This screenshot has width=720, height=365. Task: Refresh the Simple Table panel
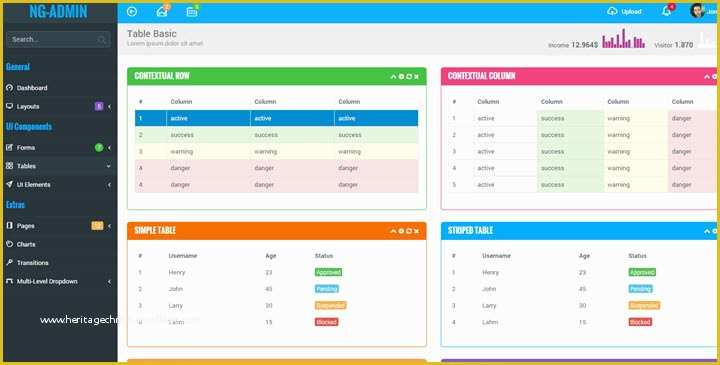pos(409,231)
